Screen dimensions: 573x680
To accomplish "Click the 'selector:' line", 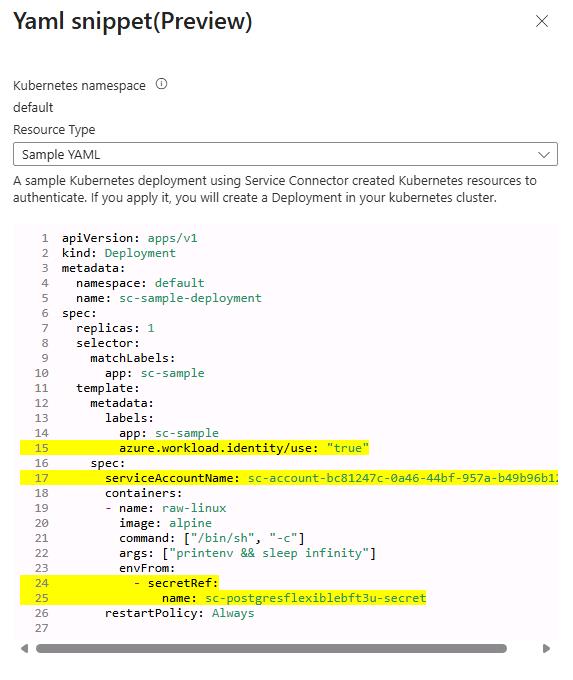I will tap(108, 343).
